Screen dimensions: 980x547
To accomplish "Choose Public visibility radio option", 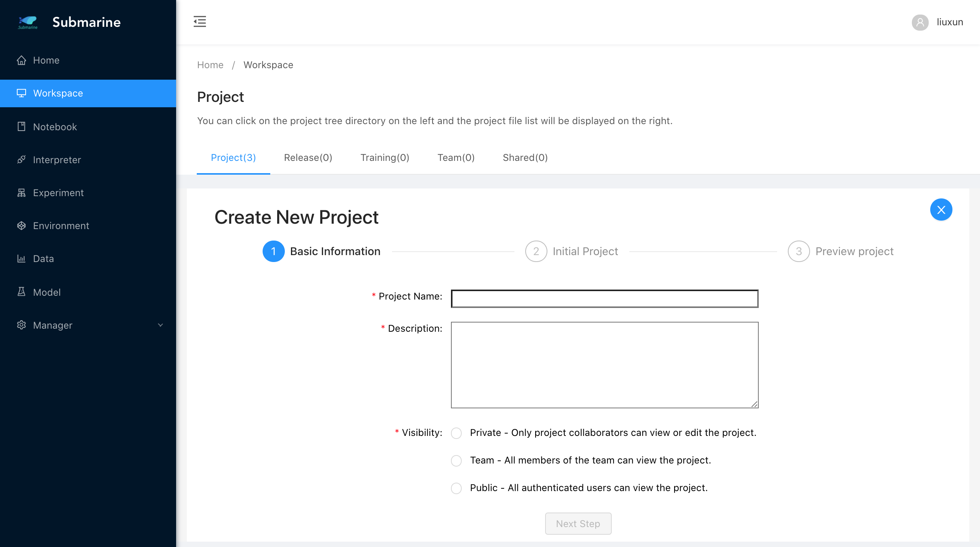I will pyautogui.click(x=456, y=488).
